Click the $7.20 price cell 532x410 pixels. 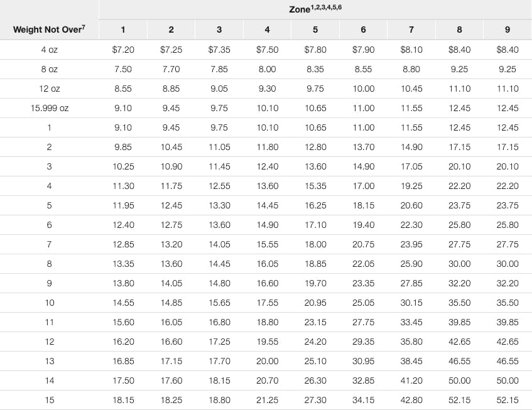123,50
